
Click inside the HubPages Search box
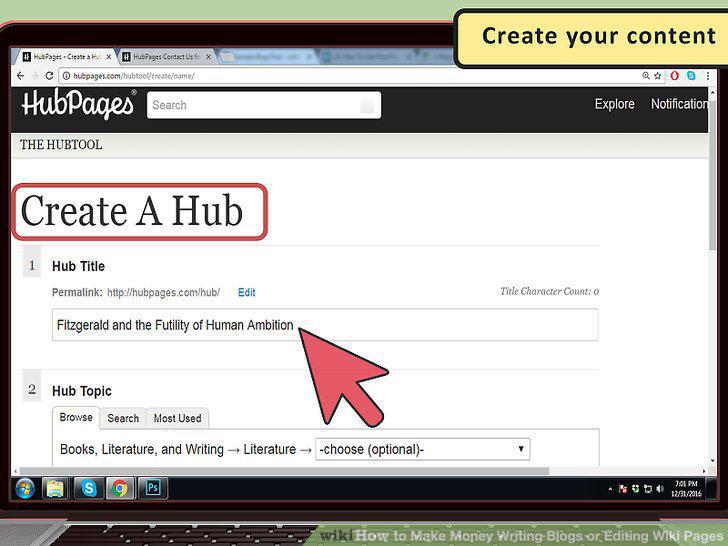coord(264,105)
